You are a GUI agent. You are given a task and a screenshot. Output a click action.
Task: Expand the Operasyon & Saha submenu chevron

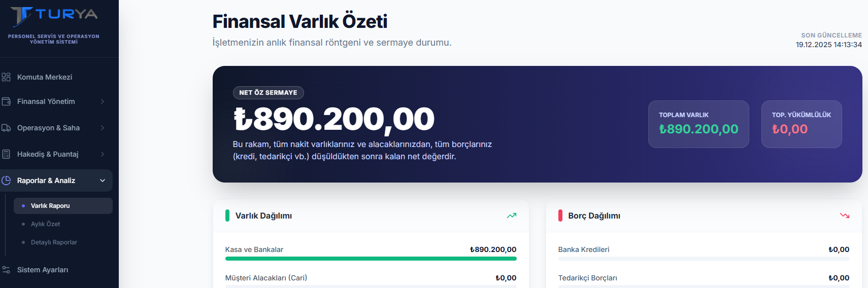coord(103,128)
